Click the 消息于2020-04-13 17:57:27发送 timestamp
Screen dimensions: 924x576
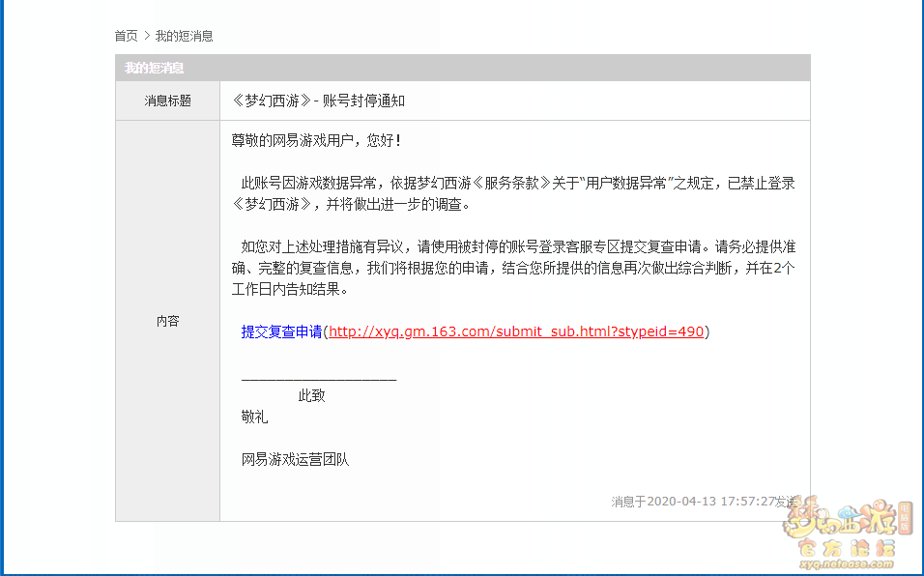[705, 502]
